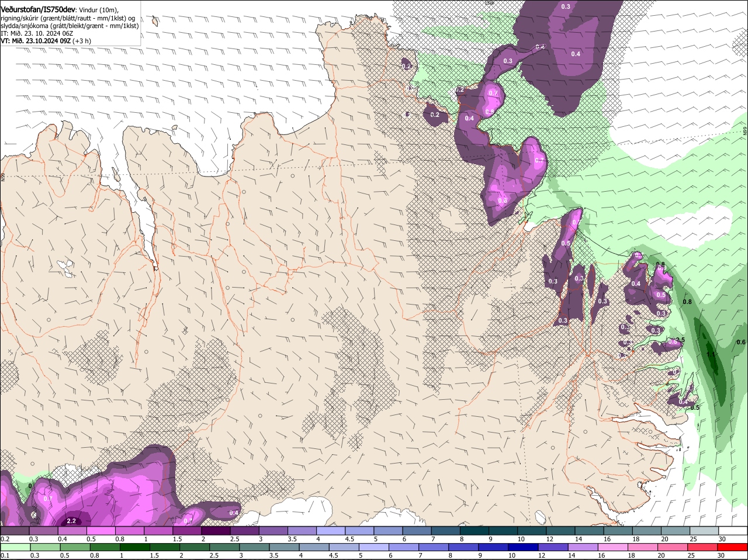Pick the palest green swatch between 0.1 and 0.3 on lower rain scale
Viewport: 748px width, 560px height.
(15, 547)
